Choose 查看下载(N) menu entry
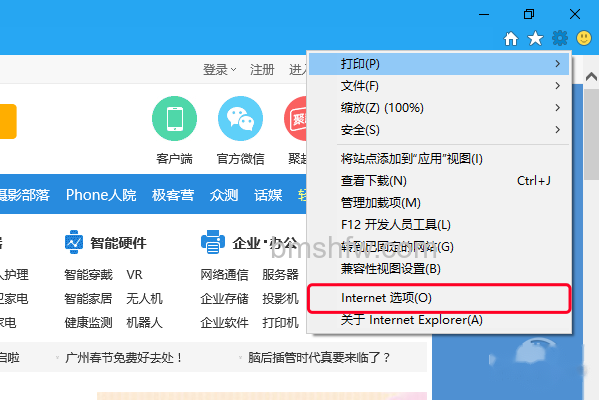 point(439,181)
